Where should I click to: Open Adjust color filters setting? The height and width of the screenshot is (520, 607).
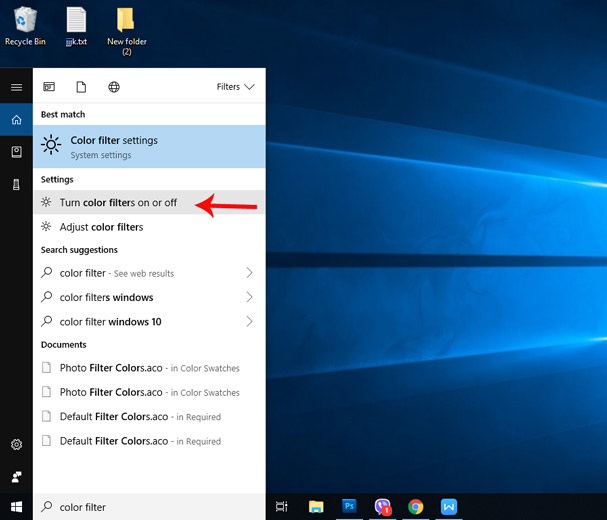(101, 227)
